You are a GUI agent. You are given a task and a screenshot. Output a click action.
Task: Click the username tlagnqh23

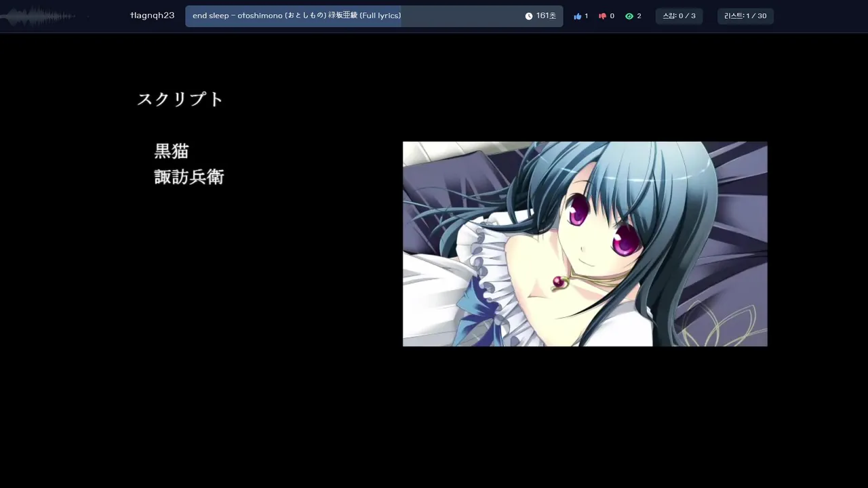pyautogui.click(x=153, y=16)
